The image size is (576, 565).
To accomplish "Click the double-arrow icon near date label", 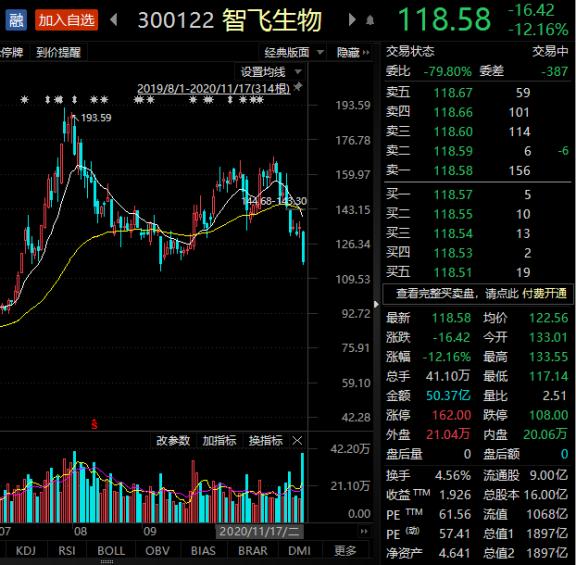I will pos(364,531).
